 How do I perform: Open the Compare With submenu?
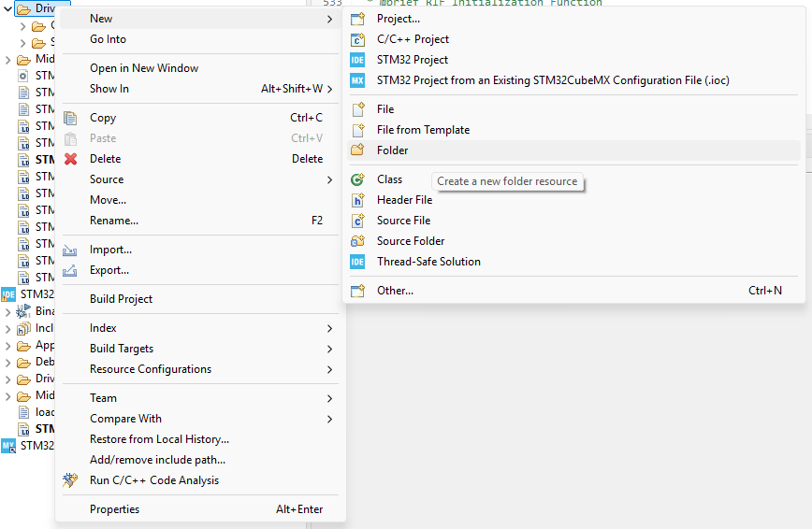click(x=200, y=419)
